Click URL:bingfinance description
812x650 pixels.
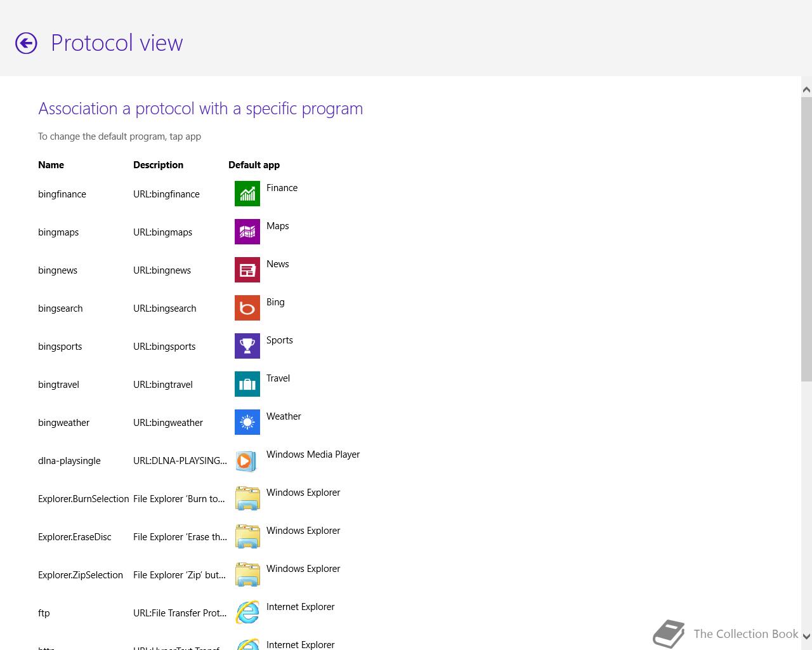pos(166,194)
